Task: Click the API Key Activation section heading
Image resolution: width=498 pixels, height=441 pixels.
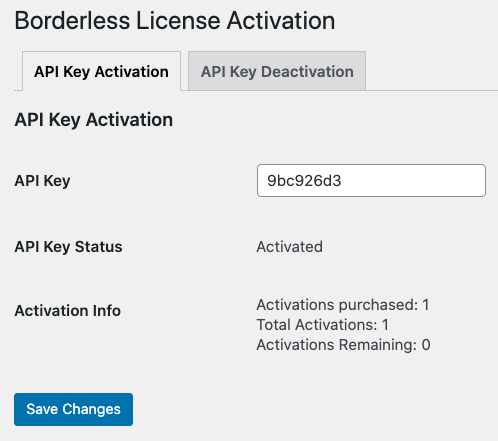Action: click(x=94, y=120)
